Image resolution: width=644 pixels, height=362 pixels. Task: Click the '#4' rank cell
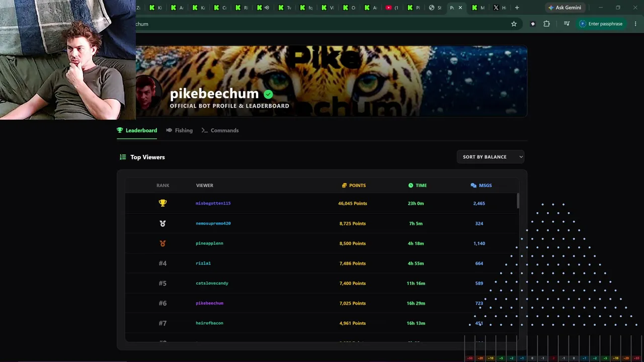point(163,263)
